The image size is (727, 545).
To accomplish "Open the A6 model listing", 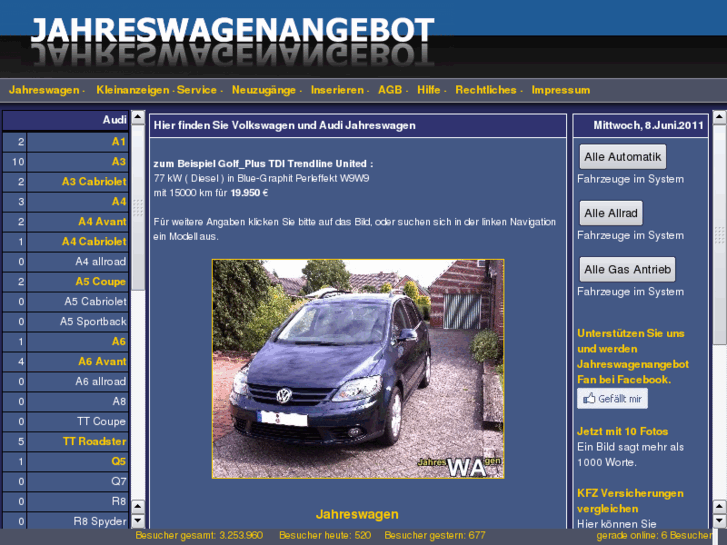I will [x=119, y=341].
